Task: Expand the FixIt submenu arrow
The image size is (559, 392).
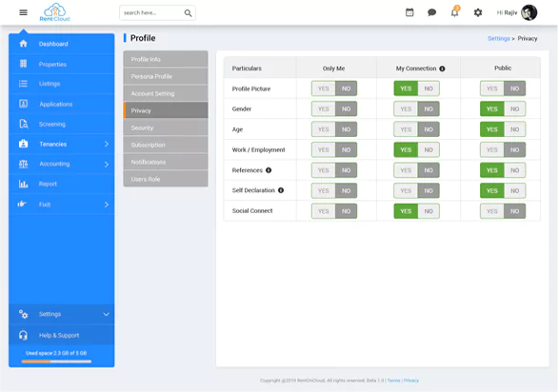Action: 107,205
